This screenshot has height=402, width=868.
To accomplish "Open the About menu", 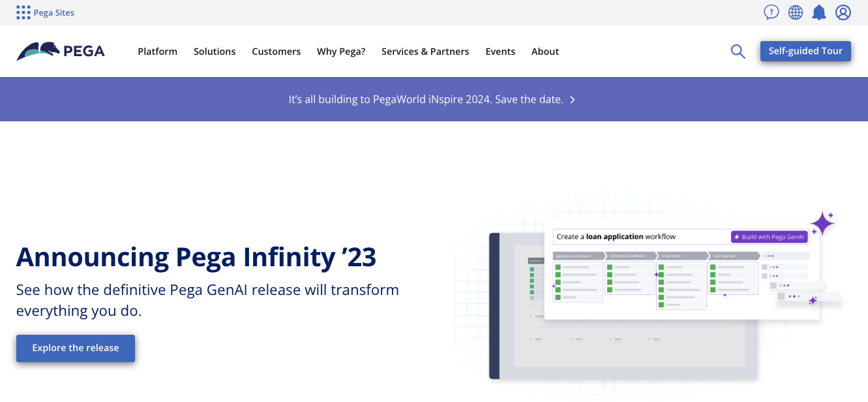I will 545,52.
